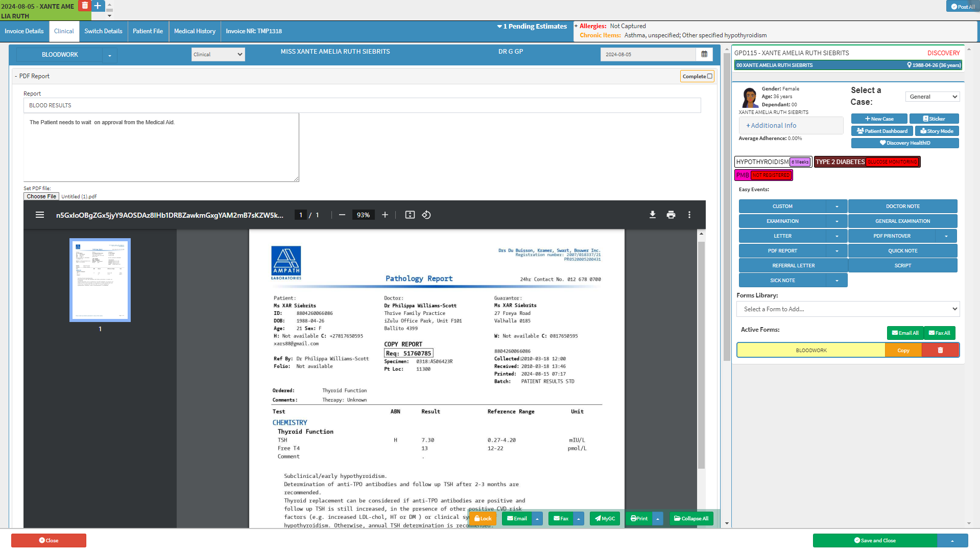Expand the Print options arrow
980x552 pixels.
click(658, 518)
